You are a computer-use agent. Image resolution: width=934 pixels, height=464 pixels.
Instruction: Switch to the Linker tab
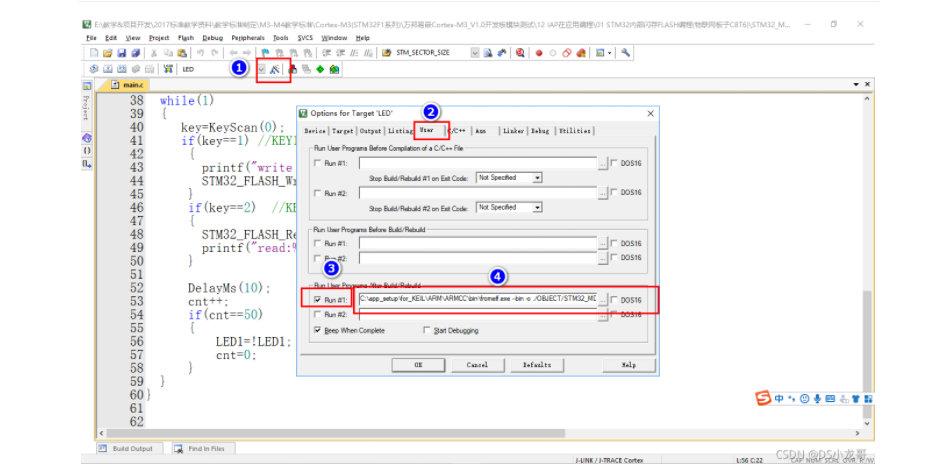(x=513, y=130)
